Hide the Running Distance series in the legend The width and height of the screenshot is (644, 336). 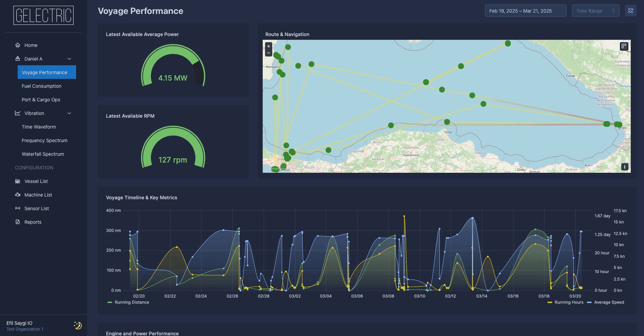[128, 302]
